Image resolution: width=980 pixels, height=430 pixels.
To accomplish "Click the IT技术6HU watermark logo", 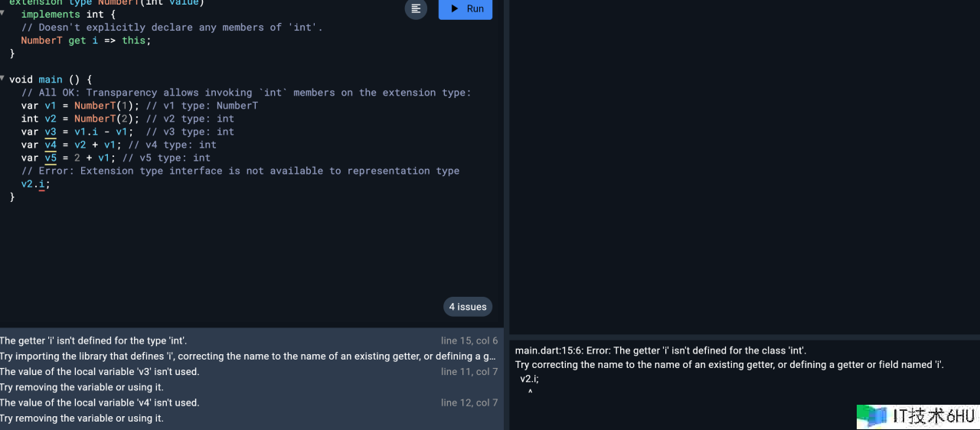I will (917, 415).
